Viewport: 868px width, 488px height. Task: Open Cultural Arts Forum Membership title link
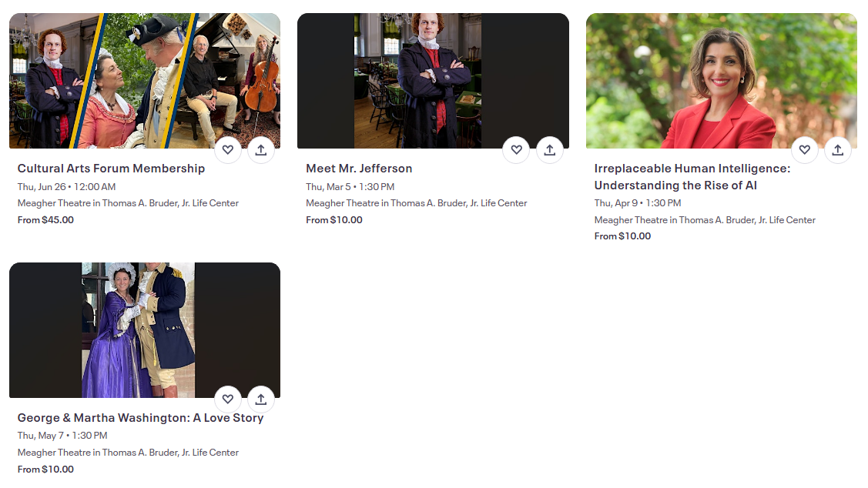click(x=111, y=169)
